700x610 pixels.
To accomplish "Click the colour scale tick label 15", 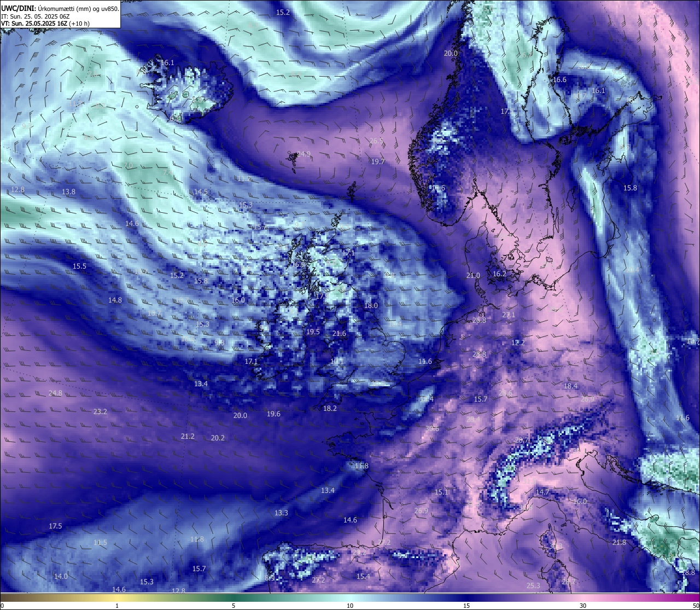I will (466, 605).
